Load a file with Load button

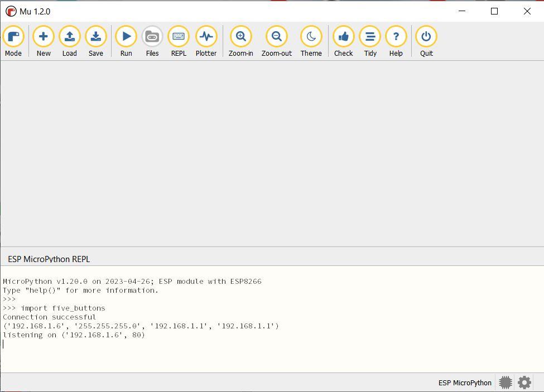click(x=69, y=41)
